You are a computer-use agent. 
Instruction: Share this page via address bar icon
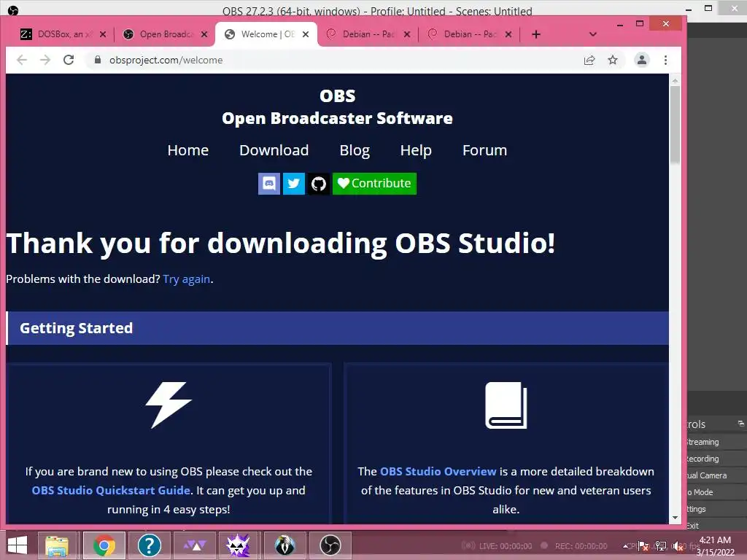(589, 60)
